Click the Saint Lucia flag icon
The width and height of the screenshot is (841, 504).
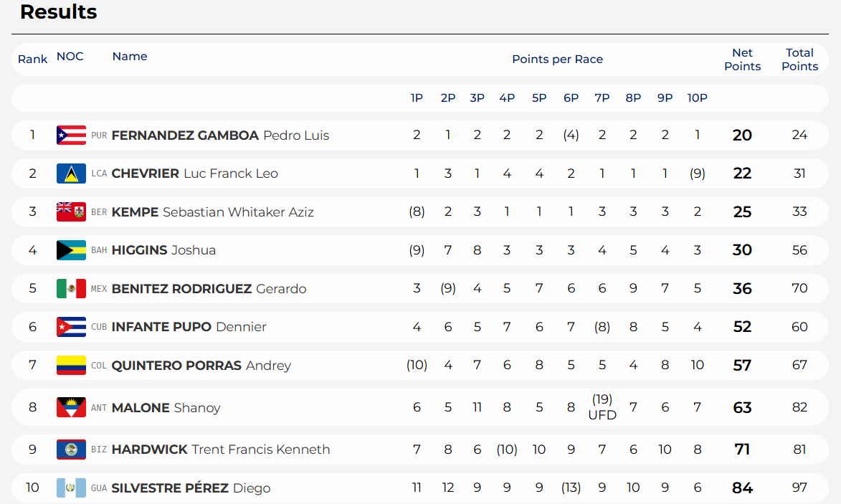point(71,173)
